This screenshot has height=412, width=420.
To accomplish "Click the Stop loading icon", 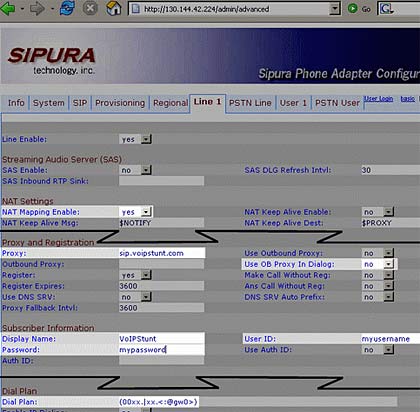I will [90, 8].
